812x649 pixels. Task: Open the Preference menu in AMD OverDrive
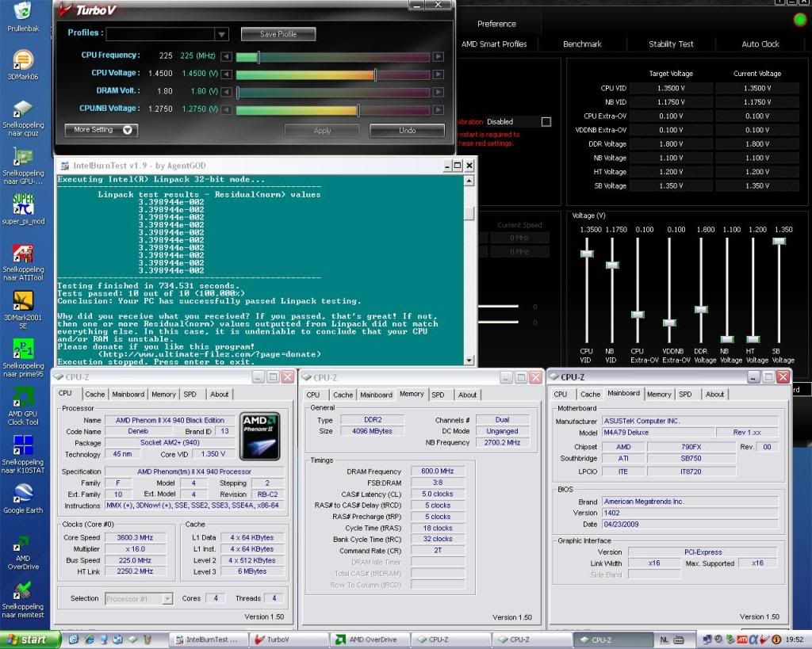pos(496,24)
